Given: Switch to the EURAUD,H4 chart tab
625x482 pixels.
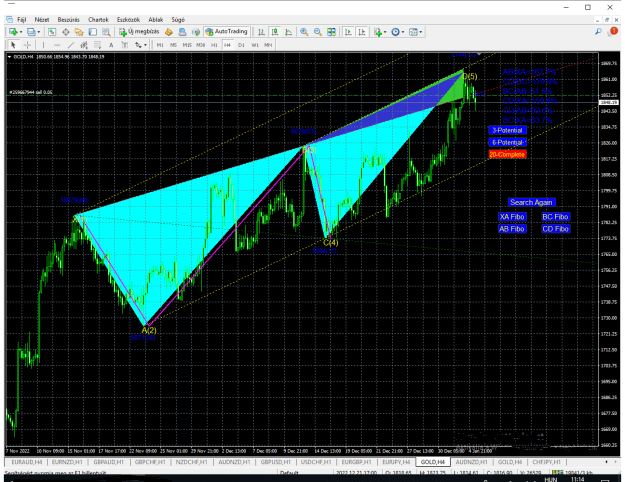Looking at the screenshot, I should pos(26,462).
